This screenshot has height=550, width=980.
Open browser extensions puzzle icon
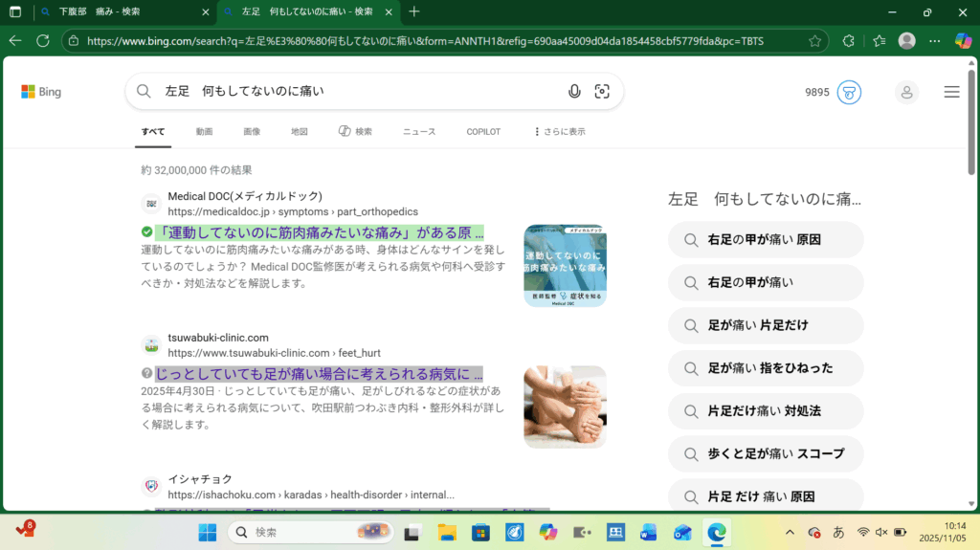tap(848, 41)
